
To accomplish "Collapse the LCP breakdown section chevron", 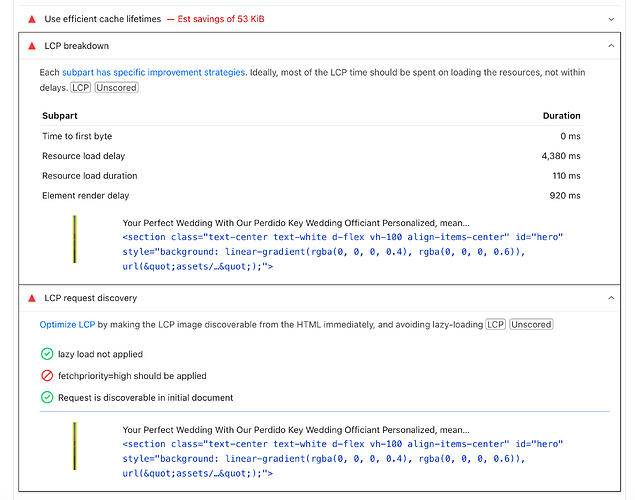I will [611, 46].
